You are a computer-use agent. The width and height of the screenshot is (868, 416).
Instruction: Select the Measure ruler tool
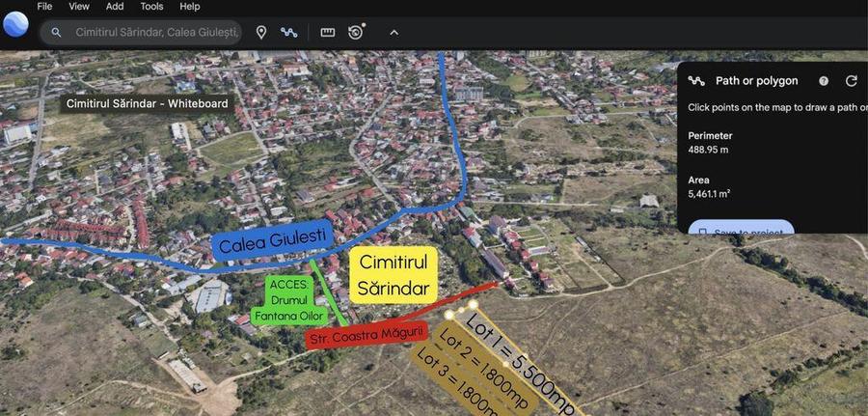[x=328, y=32]
